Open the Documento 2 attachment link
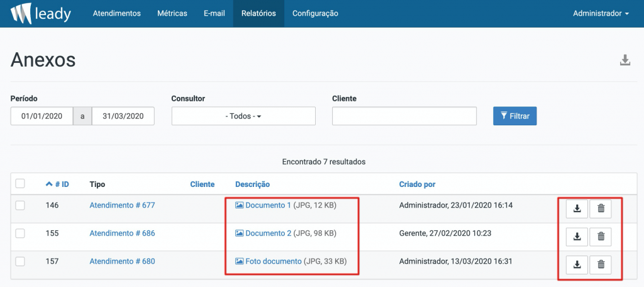The image size is (644, 287). [268, 233]
